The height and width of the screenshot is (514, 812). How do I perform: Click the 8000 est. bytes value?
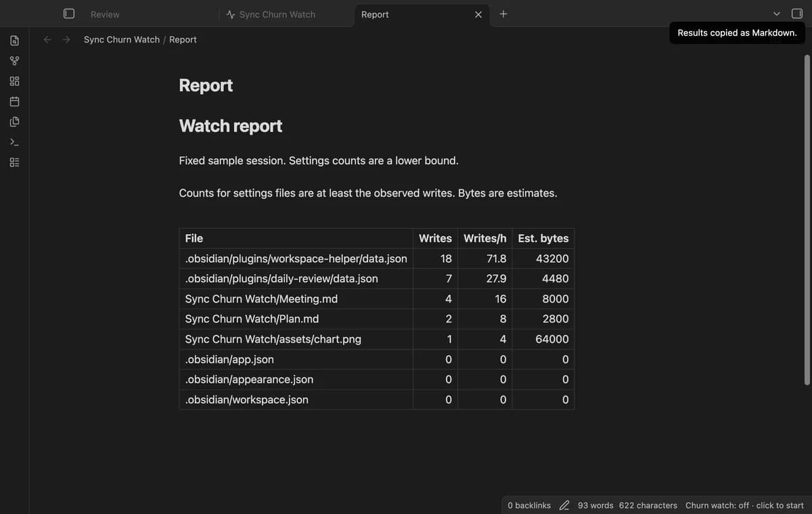click(x=556, y=299)
